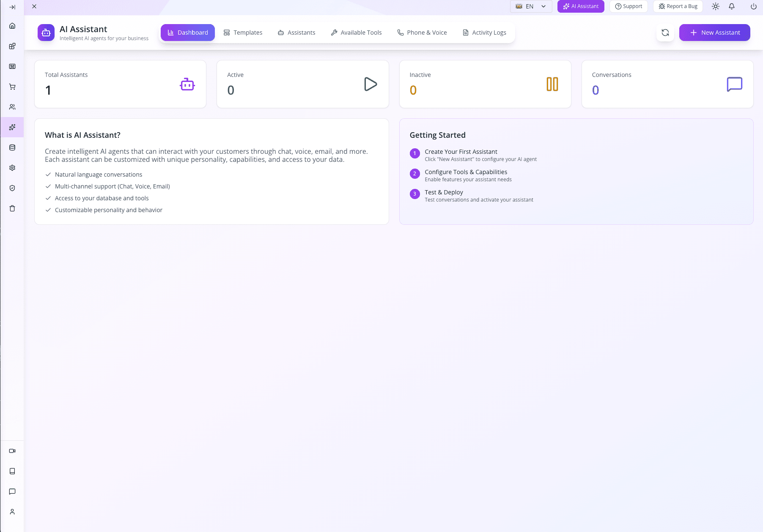
Task: Open the Activity Logs tab
Action: pos(484,33)
